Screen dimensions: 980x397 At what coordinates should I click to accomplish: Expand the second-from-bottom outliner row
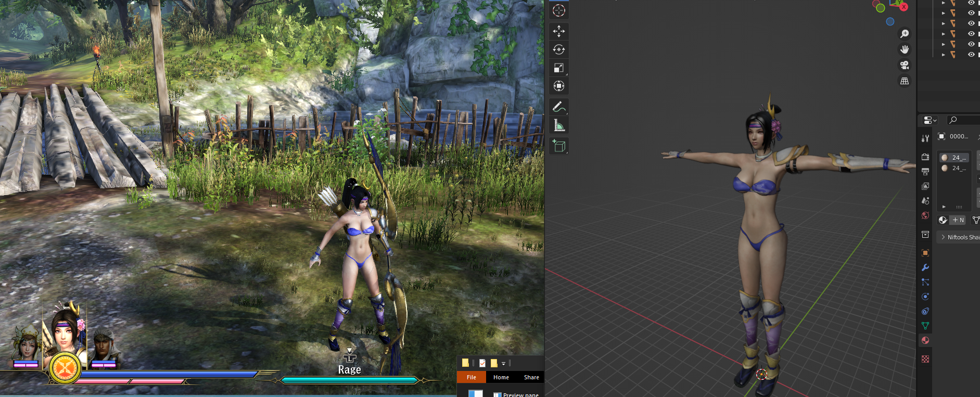point(944,44)
